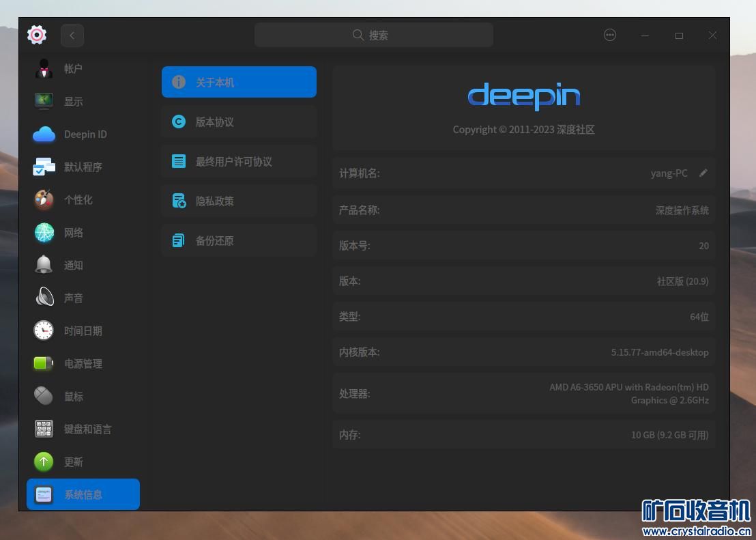The height and width of the screenshot is (540, 756).
Task: Click the Copyright © 2011-2023 深度社区 text
Action: (x=523, y=130)
